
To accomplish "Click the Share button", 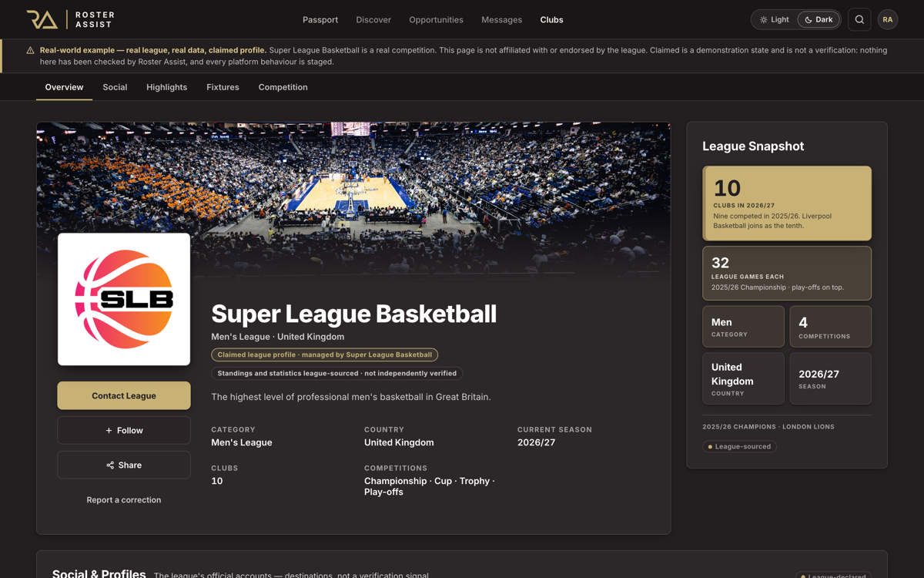I will 124,465.
